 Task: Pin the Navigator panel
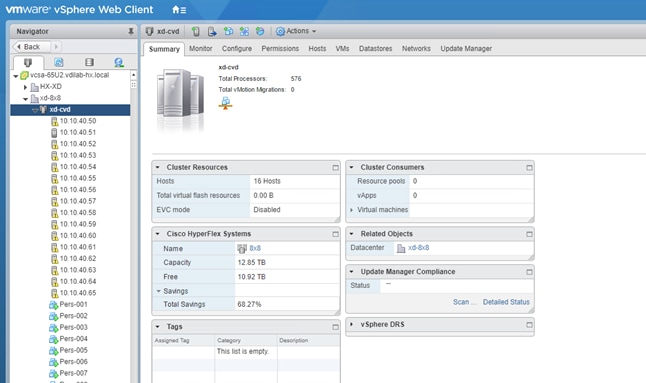(131, 31)
